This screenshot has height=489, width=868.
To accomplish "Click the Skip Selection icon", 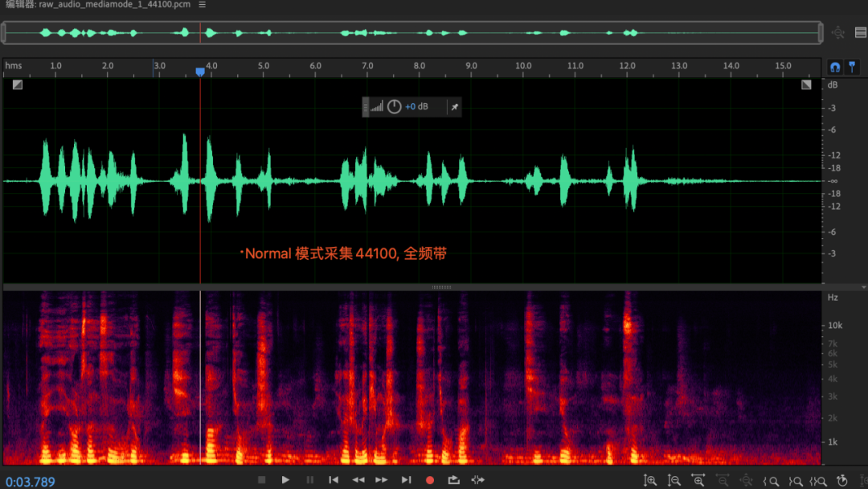I will pos(478,480).
